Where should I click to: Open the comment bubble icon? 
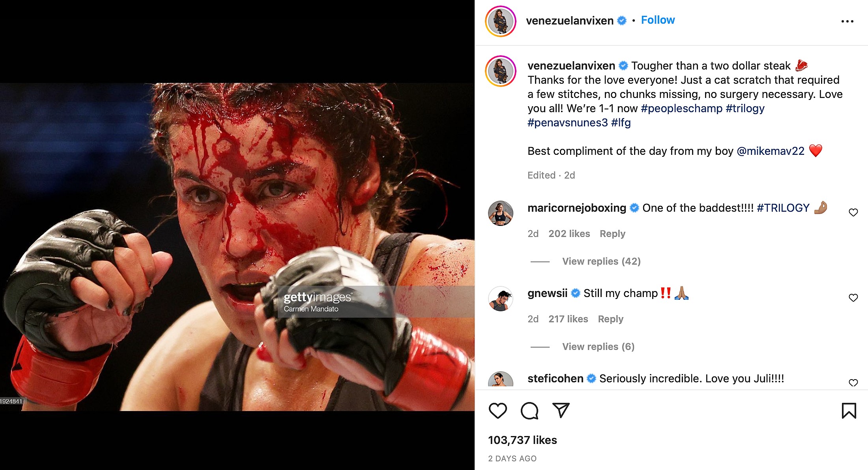coord(529,411)
